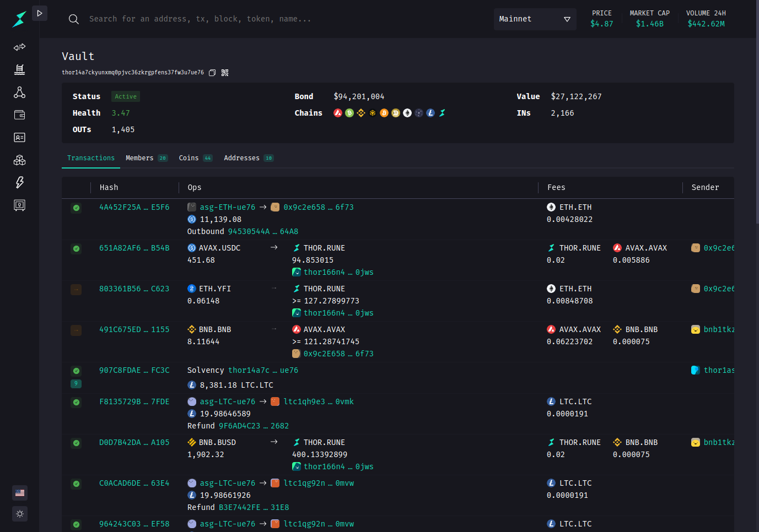Click pending status icon for 803361B56 row
The width and height of the screenshot is (759, 532).
76,289
